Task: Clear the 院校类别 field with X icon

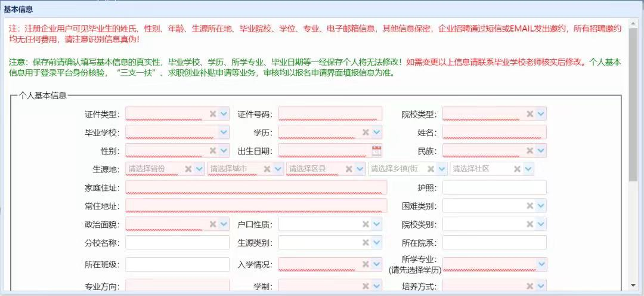Action: point(530,224)
